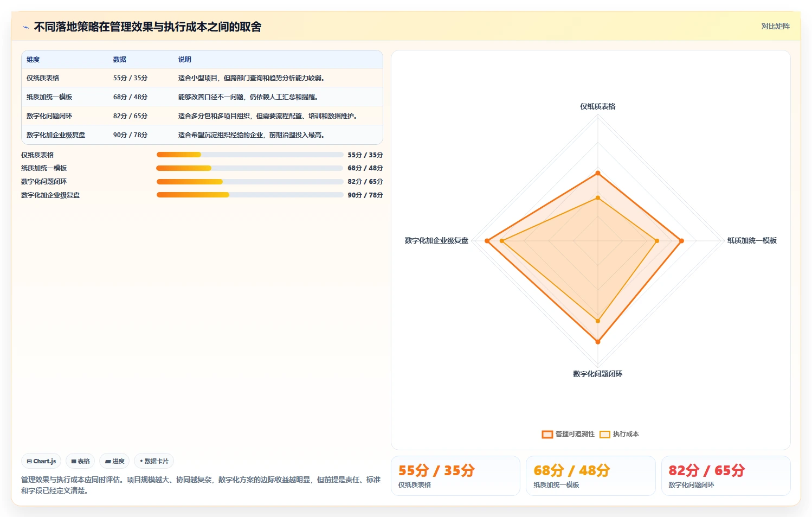This screenshot has height=517, width=812.
Task: Click the 纸质加统一模板 axis label on the radar
Action: [752, 240]
